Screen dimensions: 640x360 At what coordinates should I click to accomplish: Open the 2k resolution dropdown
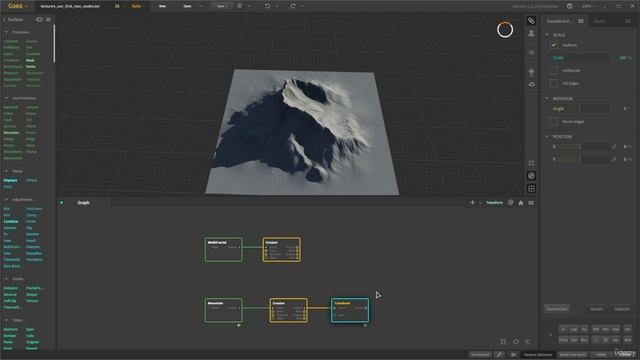click(119, 6)
